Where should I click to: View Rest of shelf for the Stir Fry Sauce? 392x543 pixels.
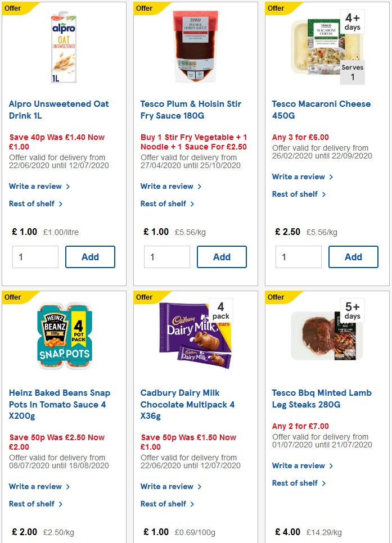(164, 204)
